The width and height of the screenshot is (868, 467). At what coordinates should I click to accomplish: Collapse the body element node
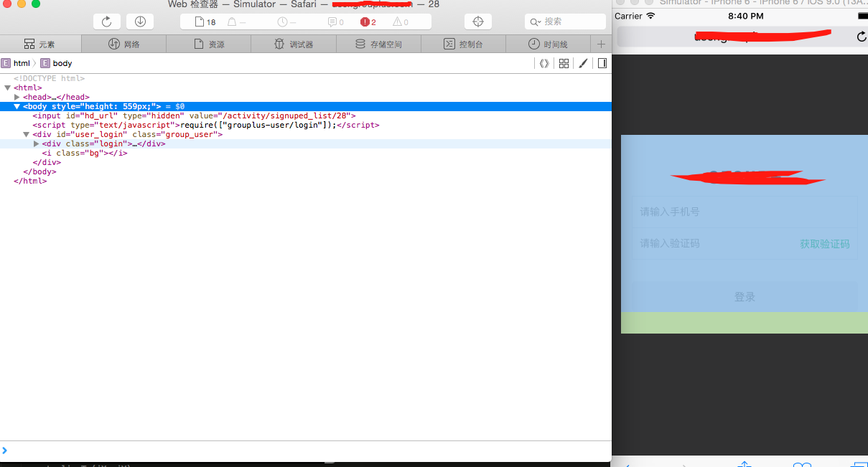pos(17,106)
